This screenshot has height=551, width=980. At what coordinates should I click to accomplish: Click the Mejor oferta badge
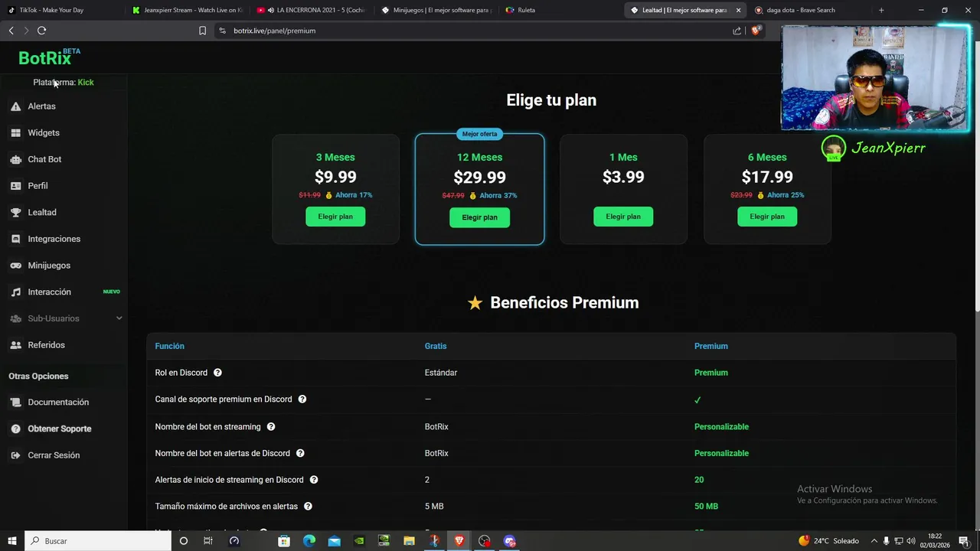click(x=479, y=134)
